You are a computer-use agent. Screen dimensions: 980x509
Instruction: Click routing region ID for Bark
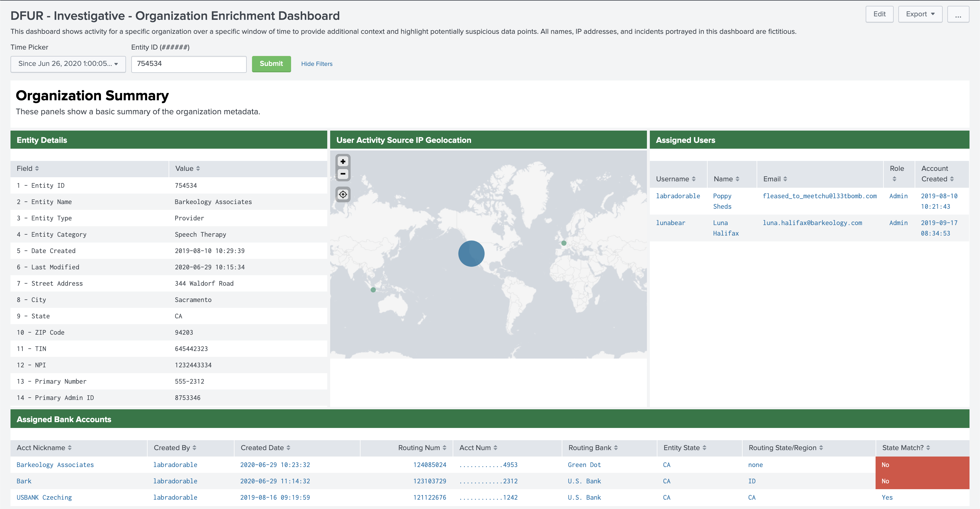tap(752, 481)
